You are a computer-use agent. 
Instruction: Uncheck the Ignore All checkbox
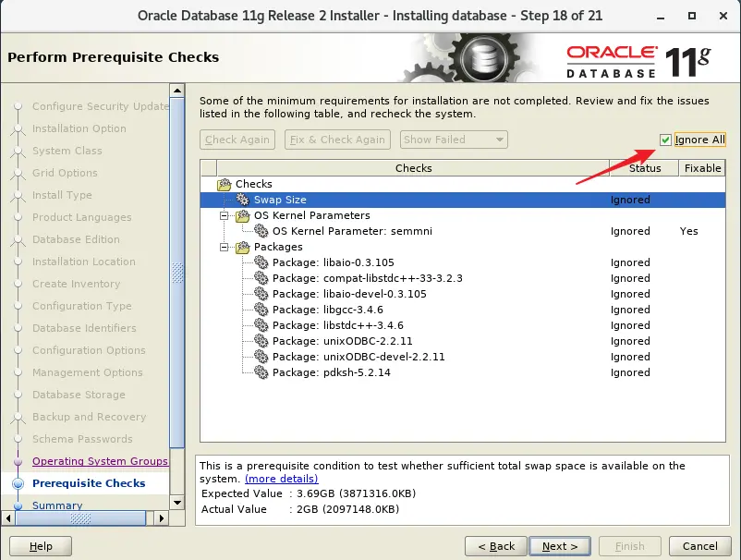[x=665, y=140]
